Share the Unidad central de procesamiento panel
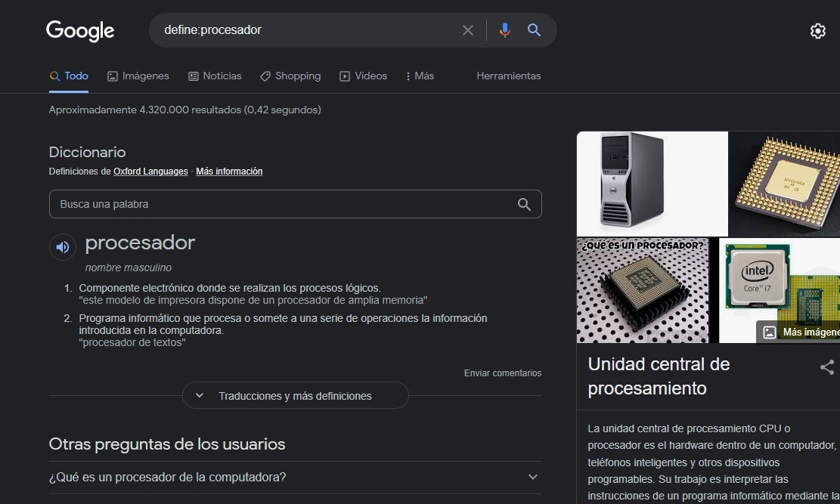The image size is (840, 504). 826,368
